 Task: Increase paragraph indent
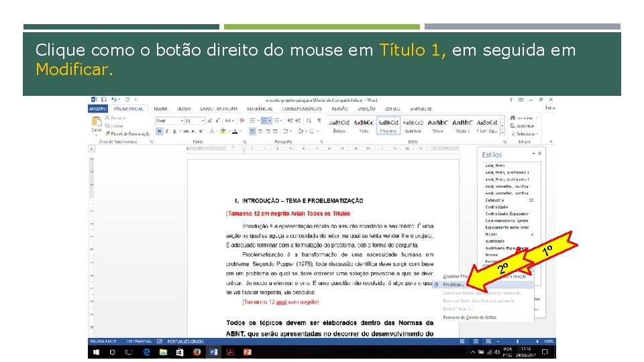pyautogui.click(x=298, y=121)
